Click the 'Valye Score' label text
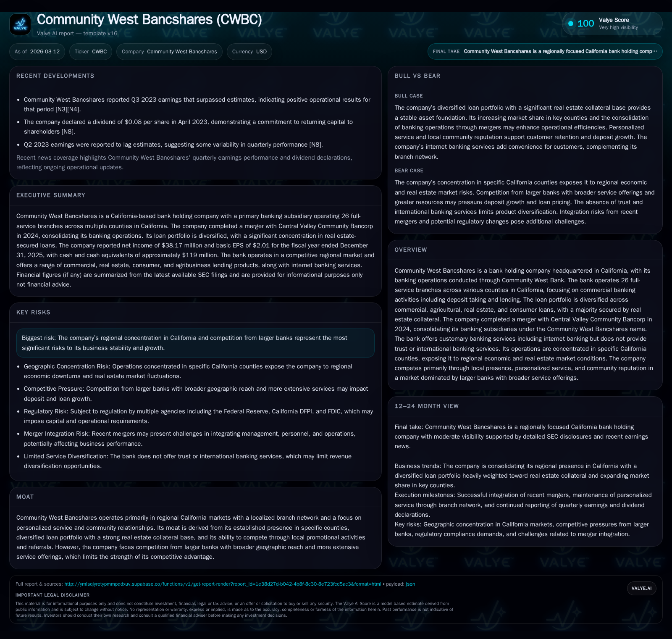The width and height of the screenshot is (672, 639). 614,20
